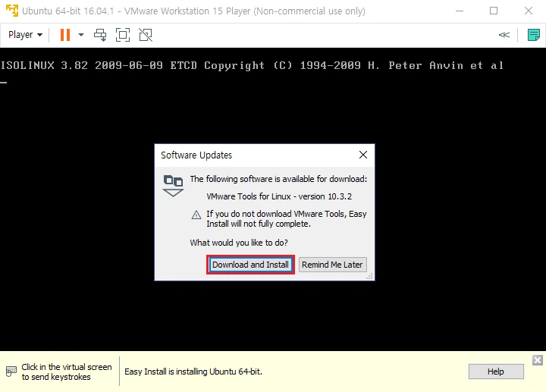Open the Player menu

coord(25,35)
